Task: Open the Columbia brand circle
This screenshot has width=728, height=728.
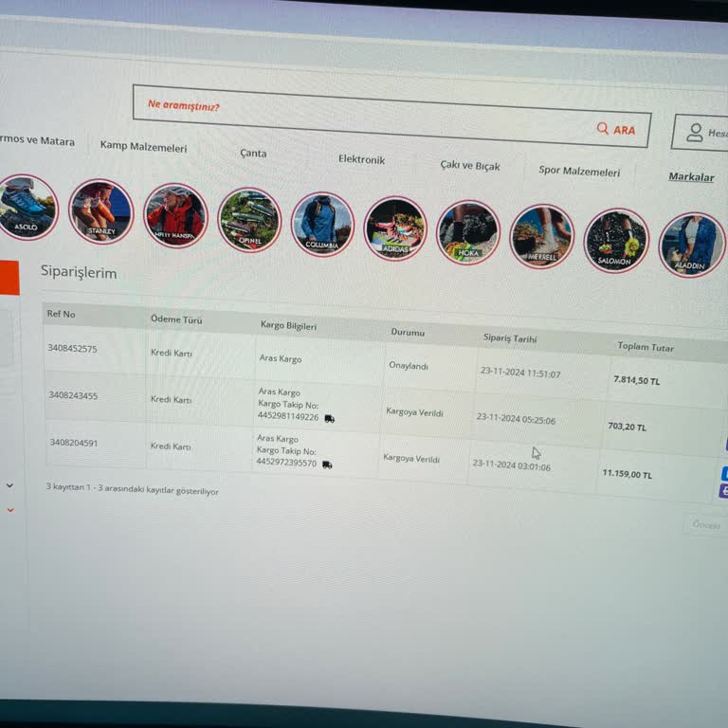Action: click(x=322, y=225)
